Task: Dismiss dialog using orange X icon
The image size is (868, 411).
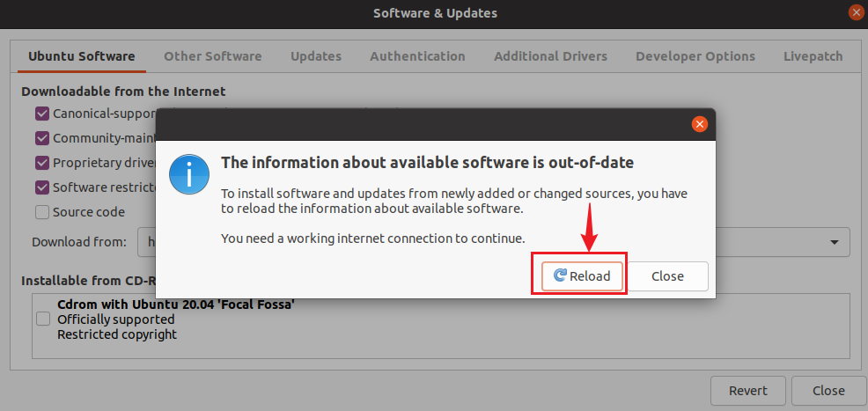Action: click(700, 124)
